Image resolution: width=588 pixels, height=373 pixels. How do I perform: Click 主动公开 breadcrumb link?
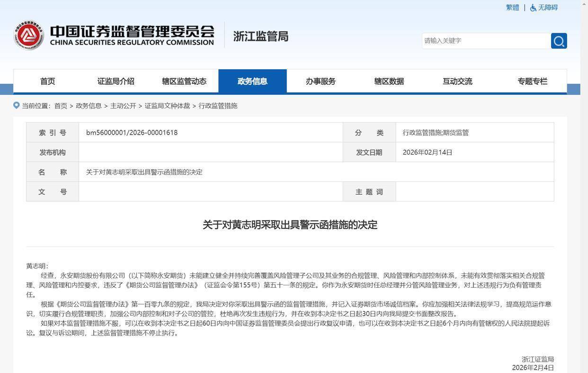tap(123, 106)
